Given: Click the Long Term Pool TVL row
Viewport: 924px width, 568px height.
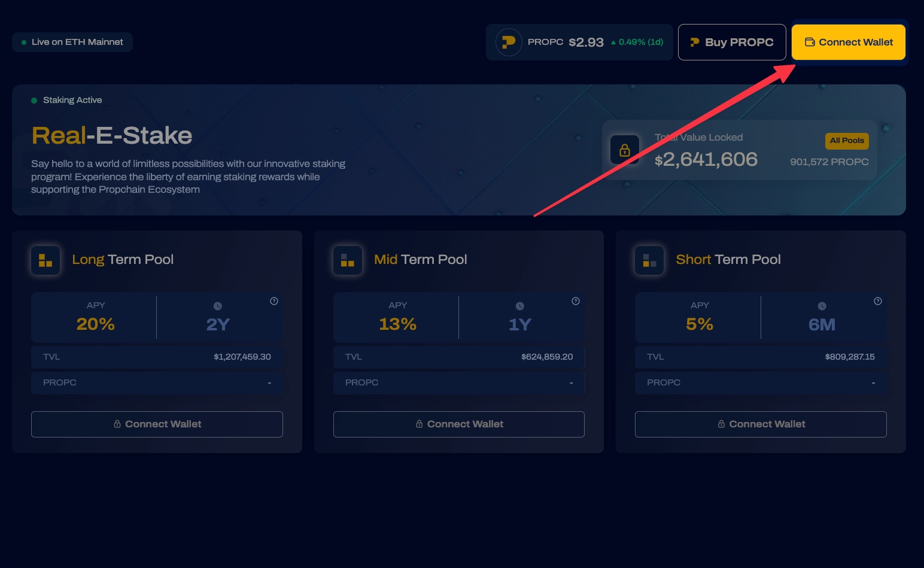Looking at the screenshot, I should [157, 357].
